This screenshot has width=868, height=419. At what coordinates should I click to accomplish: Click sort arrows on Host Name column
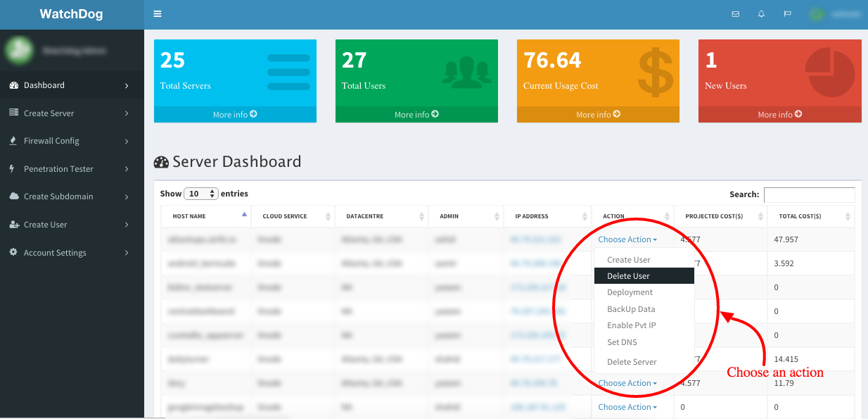tap(244, 215)
